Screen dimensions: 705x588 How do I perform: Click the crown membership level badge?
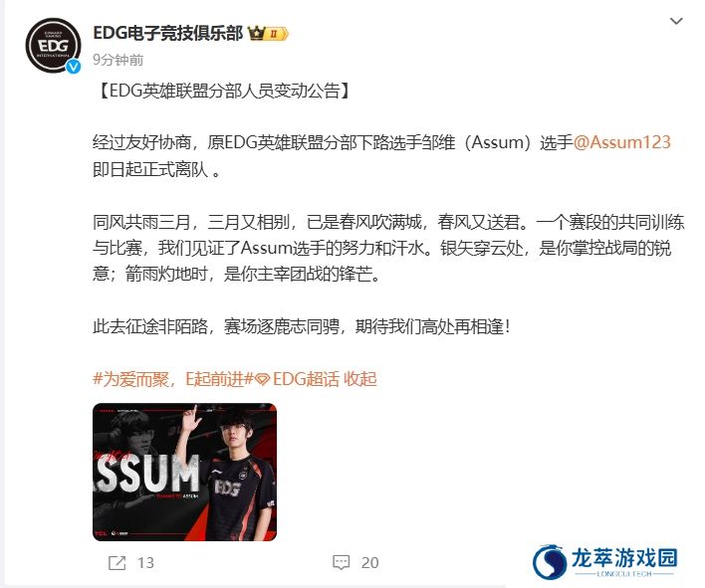coord(268,33)
